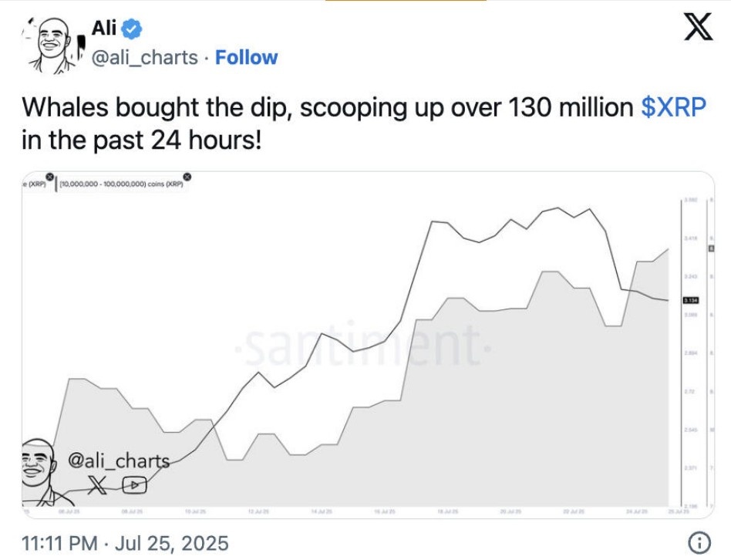Remove the 10,000,000 - 100,000,000 coins legend tag
Image resolution: width=731 pixels, height=560 pixels.
[187, 176]
